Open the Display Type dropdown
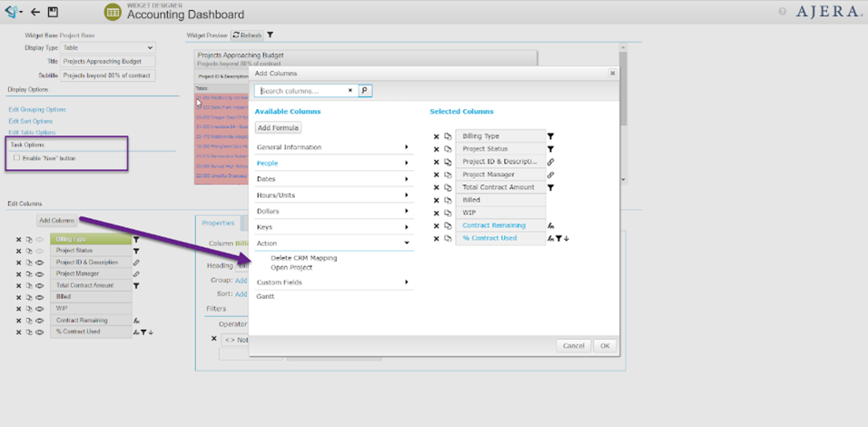Viewport: 868px width, 427px height. 108,47
